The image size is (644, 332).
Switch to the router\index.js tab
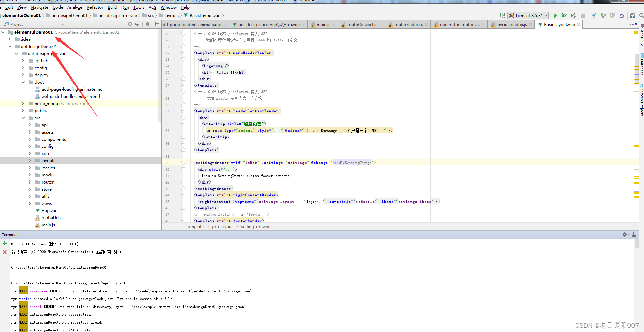coord(408,25)
